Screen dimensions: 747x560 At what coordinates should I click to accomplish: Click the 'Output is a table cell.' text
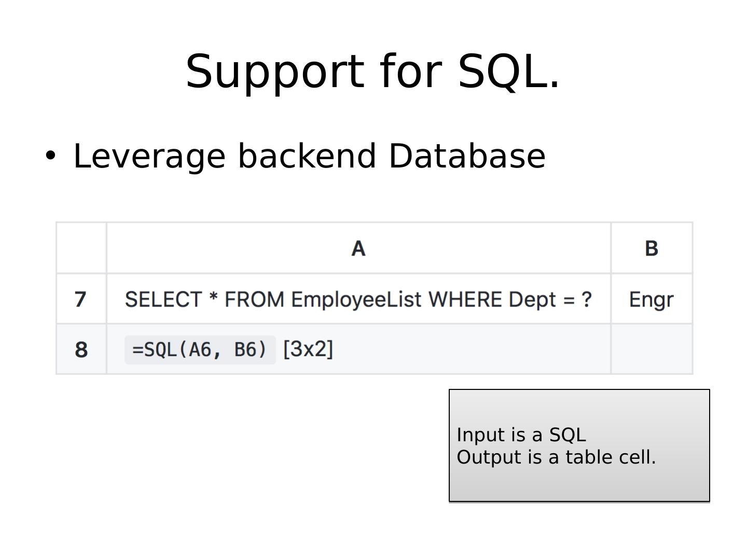point(556,457)
